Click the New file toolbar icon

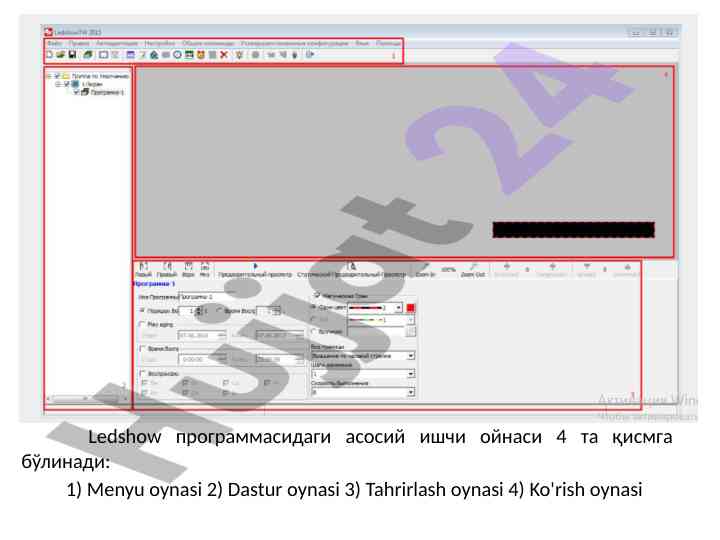pos(50,55)
